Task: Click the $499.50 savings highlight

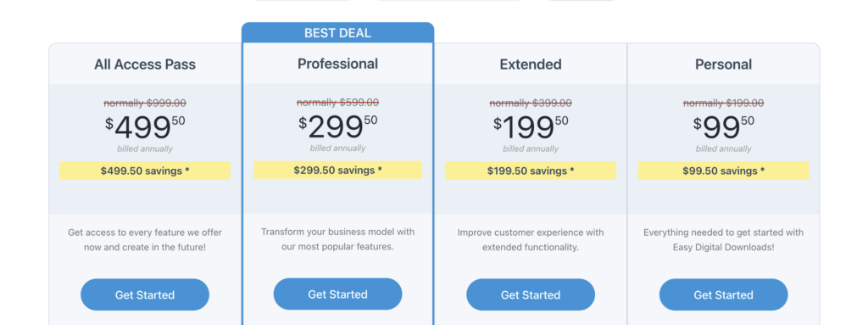Action: click(x=145, y=171)
